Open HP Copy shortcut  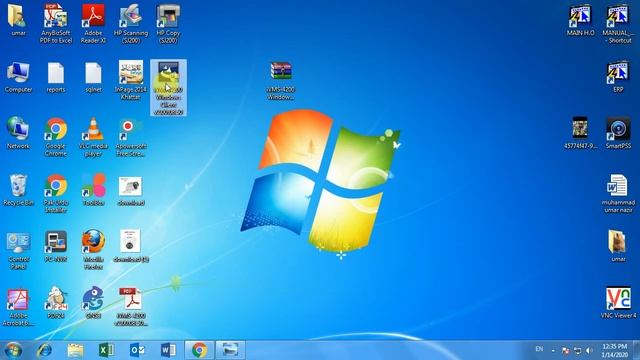pyautogui.click(x=168, y=23)
